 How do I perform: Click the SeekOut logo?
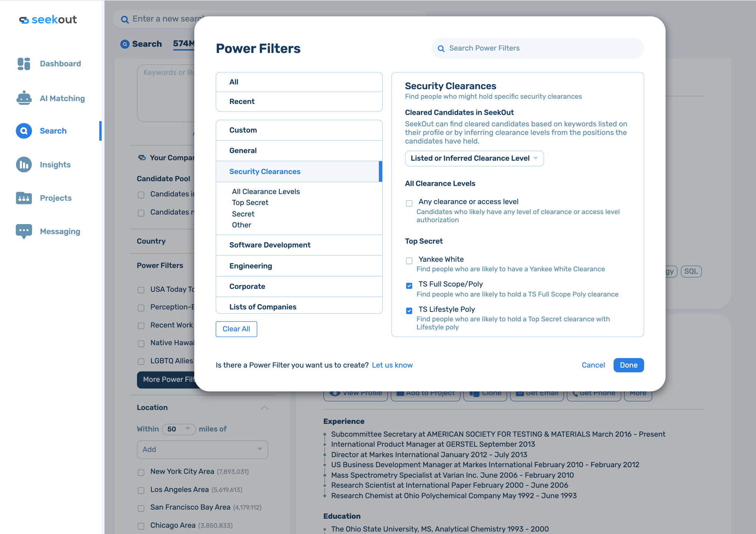click(48, 20)
